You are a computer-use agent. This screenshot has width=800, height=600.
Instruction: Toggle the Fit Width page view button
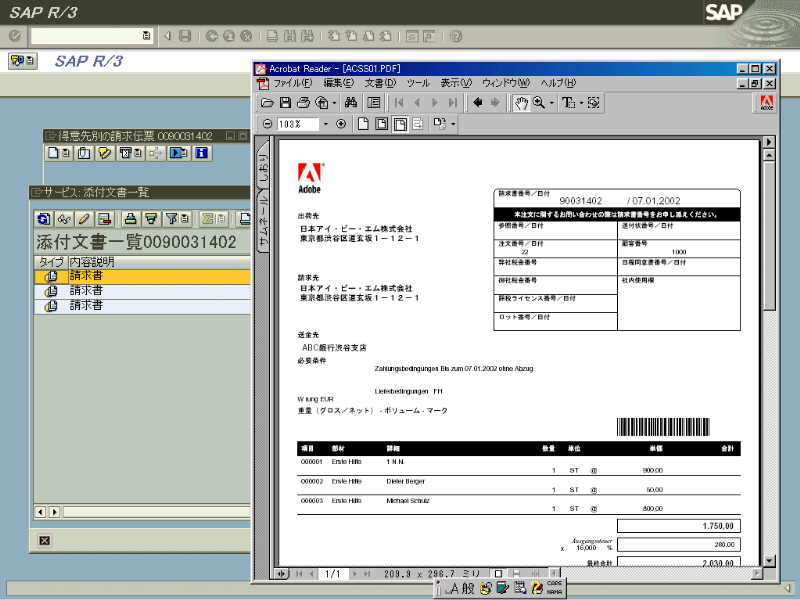(399, 124)
